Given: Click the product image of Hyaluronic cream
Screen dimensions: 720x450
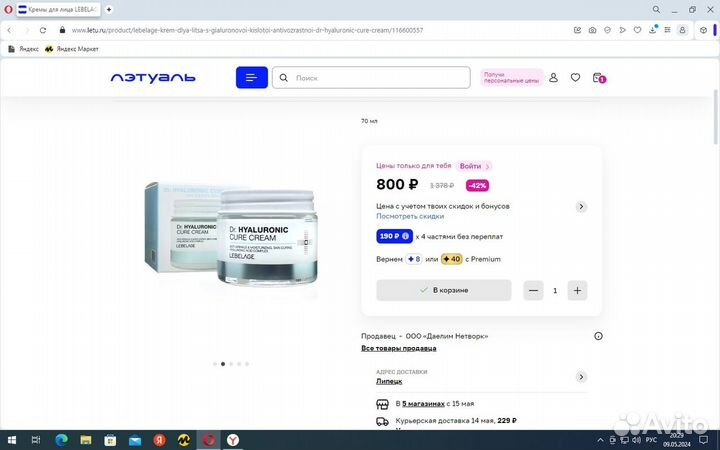Looking at the screenshot, I should click(231, 233).
